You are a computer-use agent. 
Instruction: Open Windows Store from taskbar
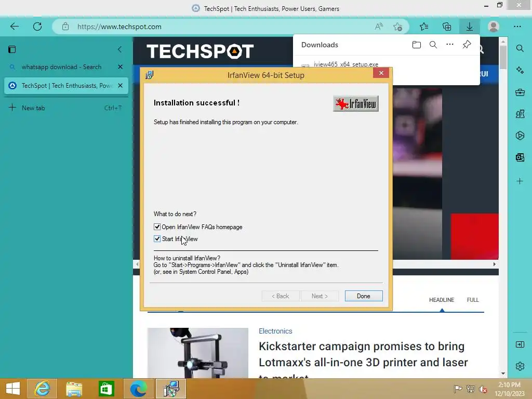point(106,389)
